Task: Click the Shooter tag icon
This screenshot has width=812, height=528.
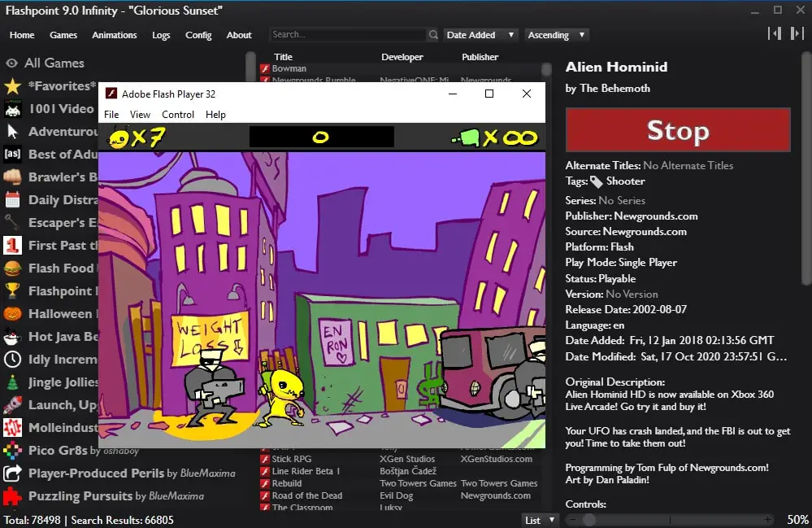Action: click(x=597, y=181)
